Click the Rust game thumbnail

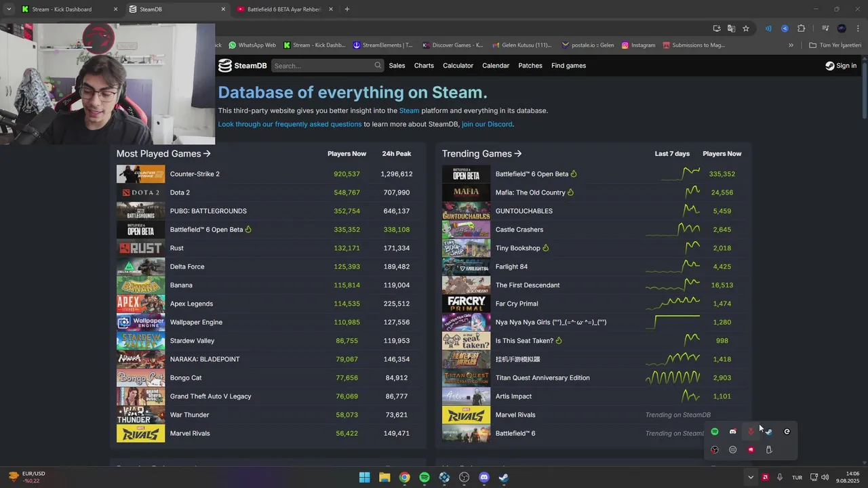pos(140,248)
